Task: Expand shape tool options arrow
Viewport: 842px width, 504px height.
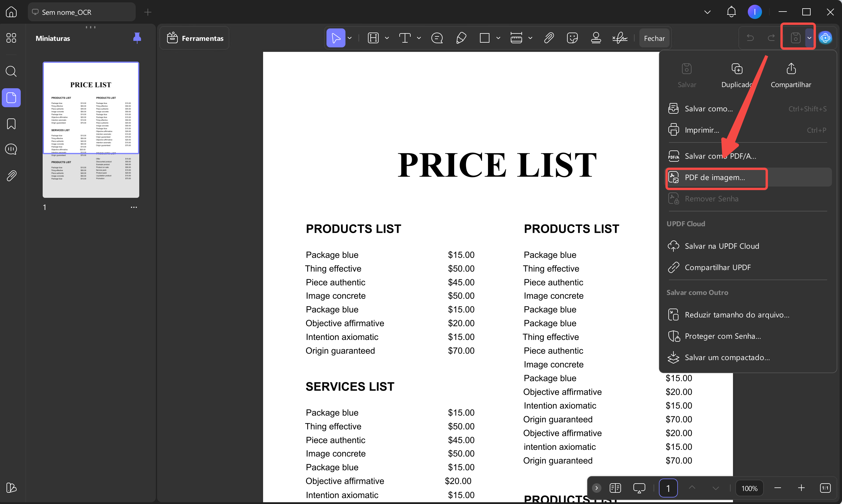Action: (x=498, y=38)
